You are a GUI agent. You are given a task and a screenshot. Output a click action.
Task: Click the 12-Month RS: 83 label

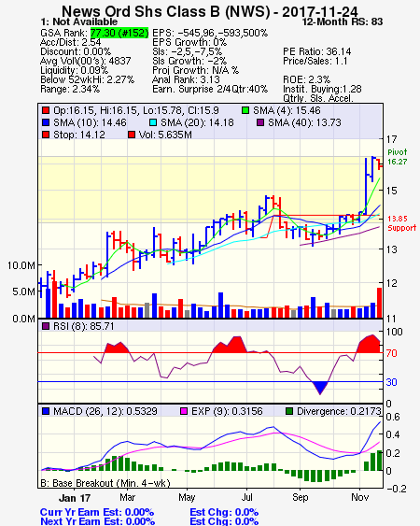343,21
